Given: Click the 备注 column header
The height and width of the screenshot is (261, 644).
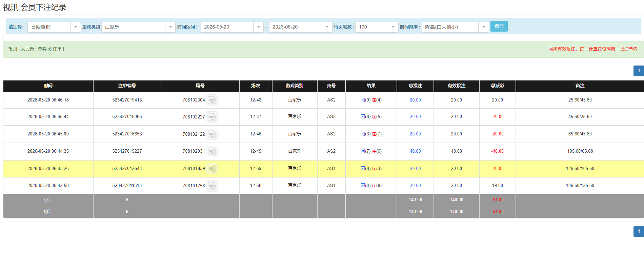Looking at the screenshot, I should click(x=580, y=86).
